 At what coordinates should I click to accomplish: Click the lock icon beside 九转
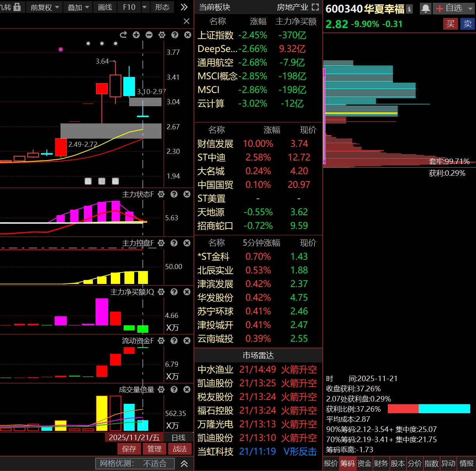click(x=17, y=7)
